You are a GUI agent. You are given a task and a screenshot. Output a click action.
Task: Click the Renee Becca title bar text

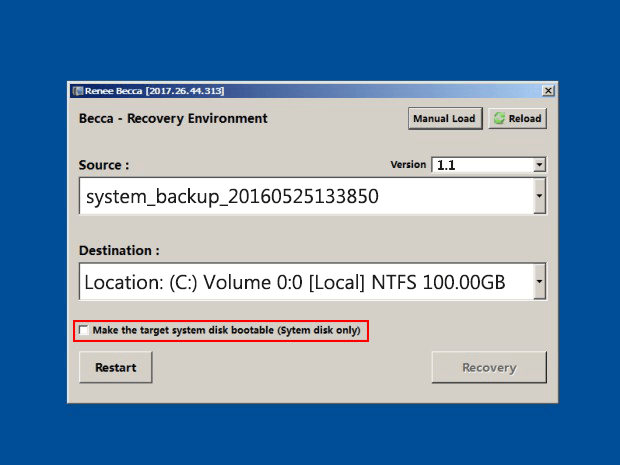[x=155, y=91]
